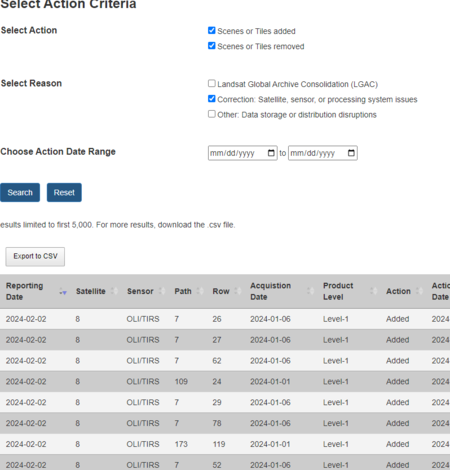450x470 pixels.
Task: Click Acquisition Date 2024-01-06 in Row 26 entry
Action: coord(270,319)
